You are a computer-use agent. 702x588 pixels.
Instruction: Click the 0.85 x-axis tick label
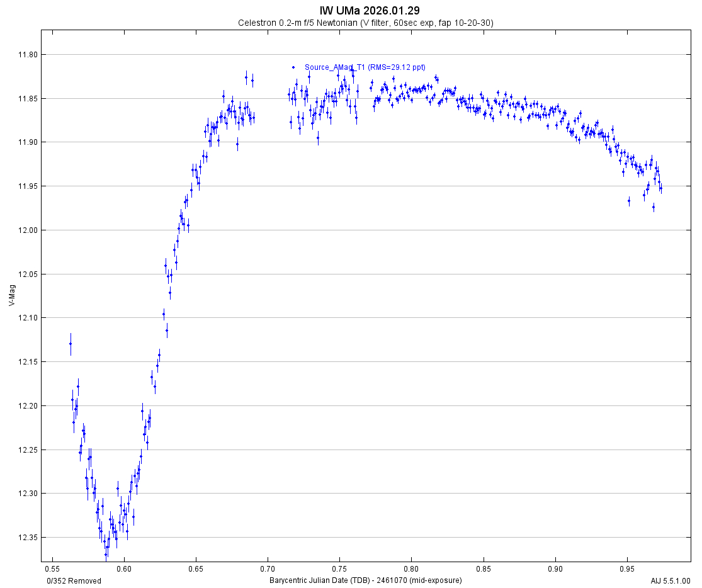coord(483,568)
